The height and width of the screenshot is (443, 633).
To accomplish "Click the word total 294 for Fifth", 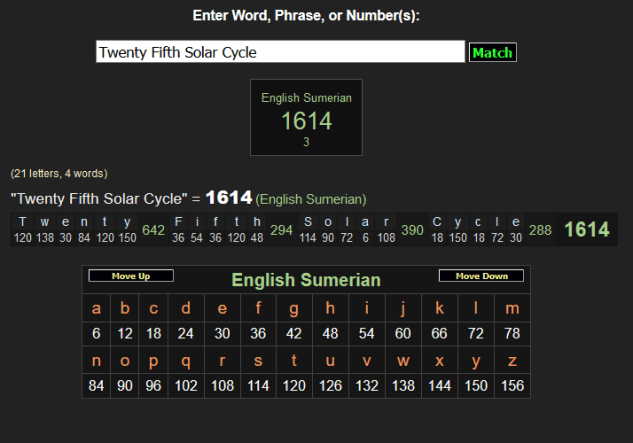I will [x=281, y=230].
